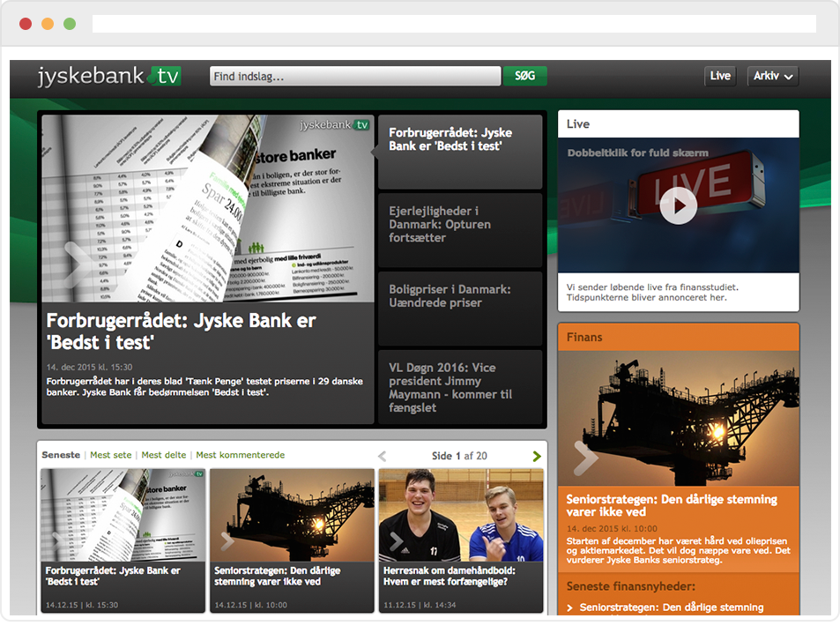Click the date '14. dec 2015 kl. 15:30'
Image resolution: width=840 pixels, height=626 pixels.
89,367
